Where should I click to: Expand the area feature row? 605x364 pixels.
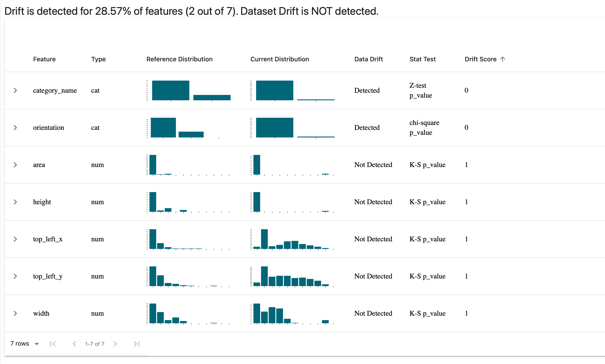[x=15, y=165]
